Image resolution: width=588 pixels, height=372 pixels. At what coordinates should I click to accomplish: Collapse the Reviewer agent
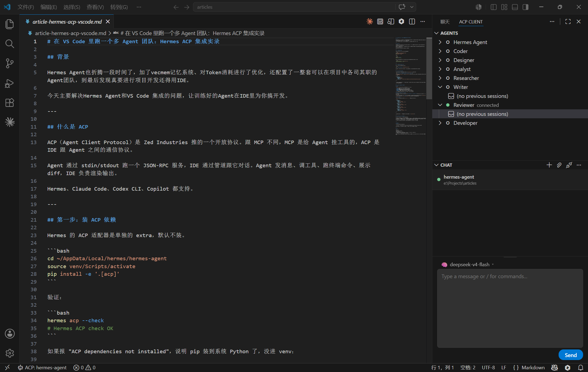coord(440,105)
